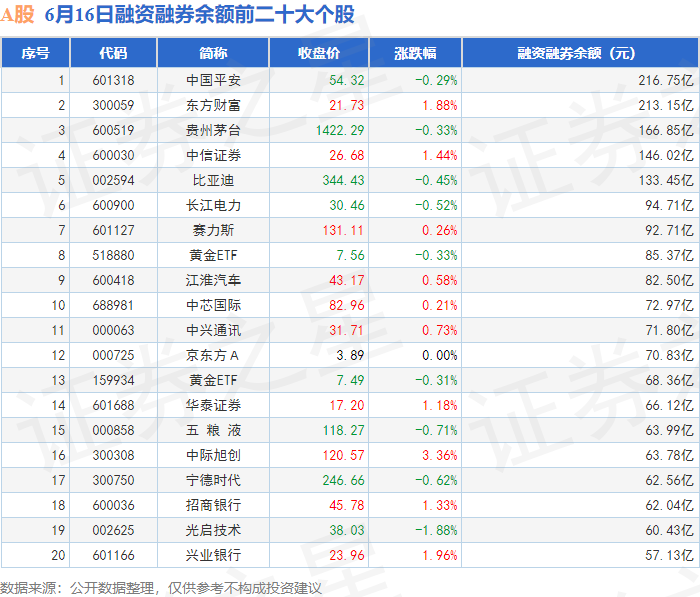Click stock code 300059
The width and height of the screenshot is (700, 597).
pos(113,105)
